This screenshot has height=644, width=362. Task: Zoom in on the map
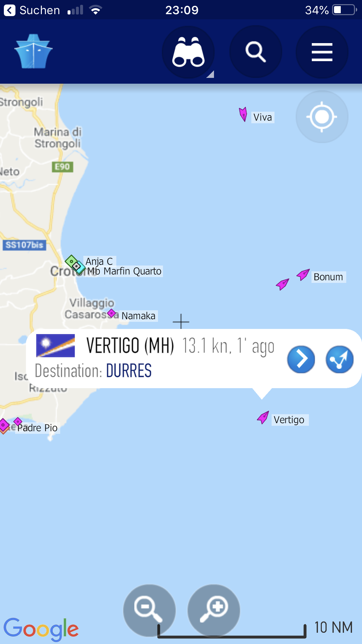(214, 610)
